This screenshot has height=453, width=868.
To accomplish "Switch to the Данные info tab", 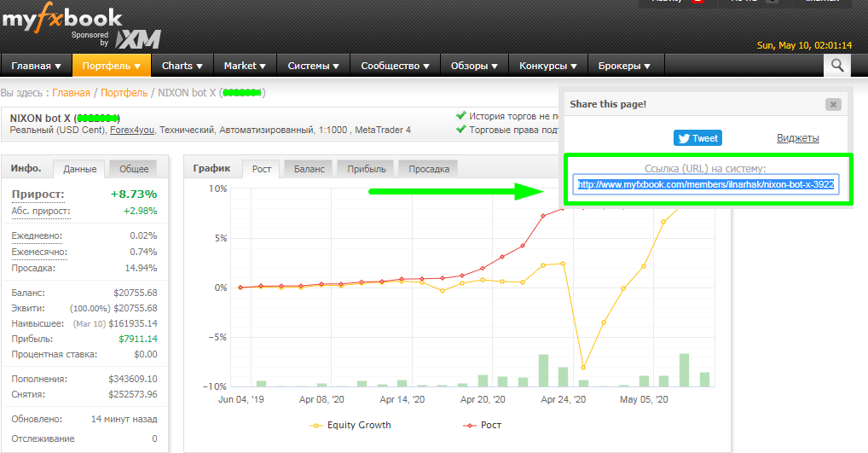I will pos(79,169).
